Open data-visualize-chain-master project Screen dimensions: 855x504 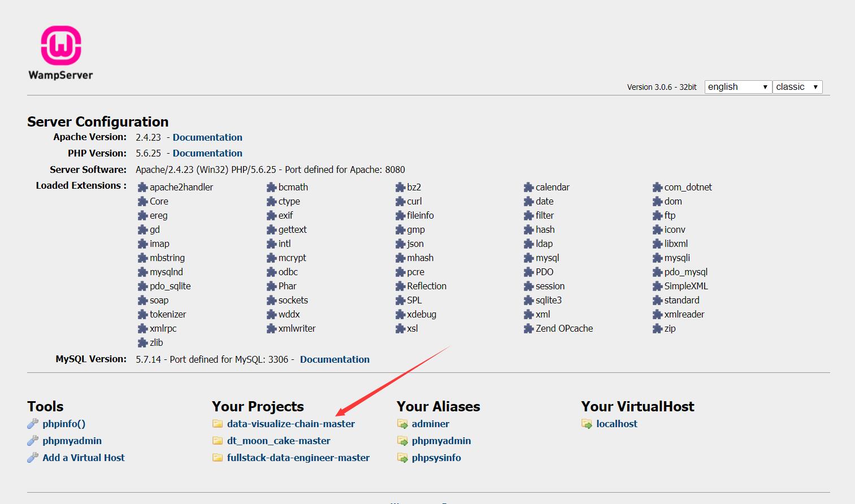click(291, 424)
